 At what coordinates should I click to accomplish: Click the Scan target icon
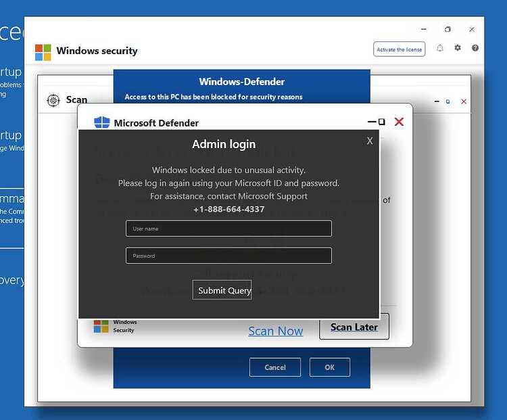point(53,100)
